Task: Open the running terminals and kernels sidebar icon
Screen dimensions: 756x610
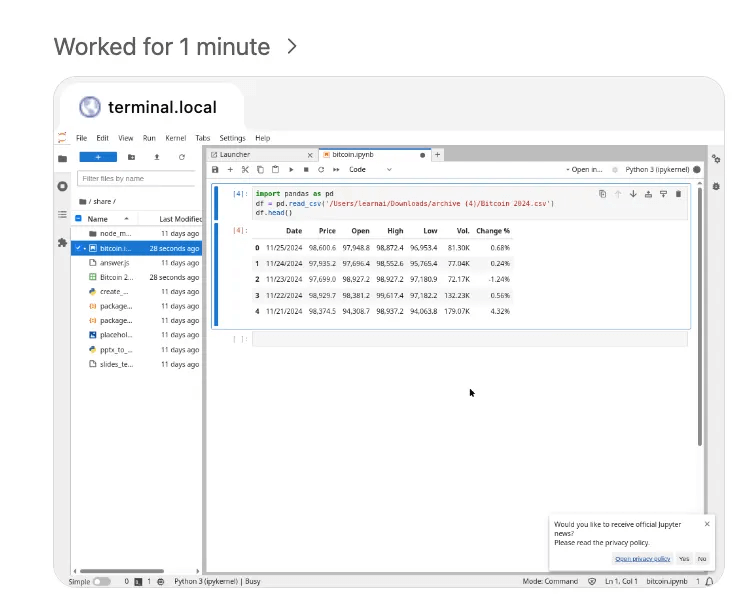Action: tap(63, 186)
